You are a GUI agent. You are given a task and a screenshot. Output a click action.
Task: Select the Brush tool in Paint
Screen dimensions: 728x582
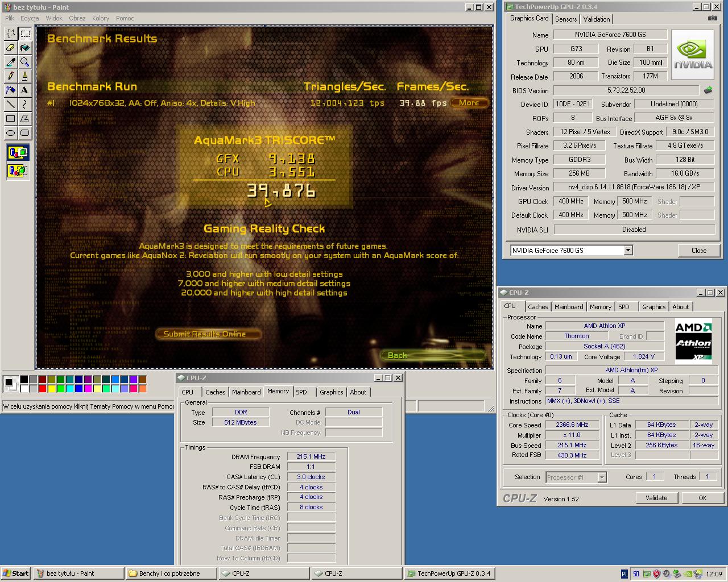[24, 76]
